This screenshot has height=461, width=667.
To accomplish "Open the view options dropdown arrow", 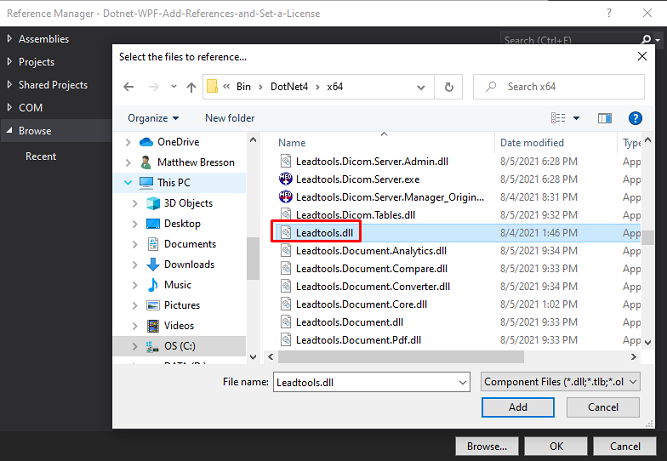I will tap(576, 118).
